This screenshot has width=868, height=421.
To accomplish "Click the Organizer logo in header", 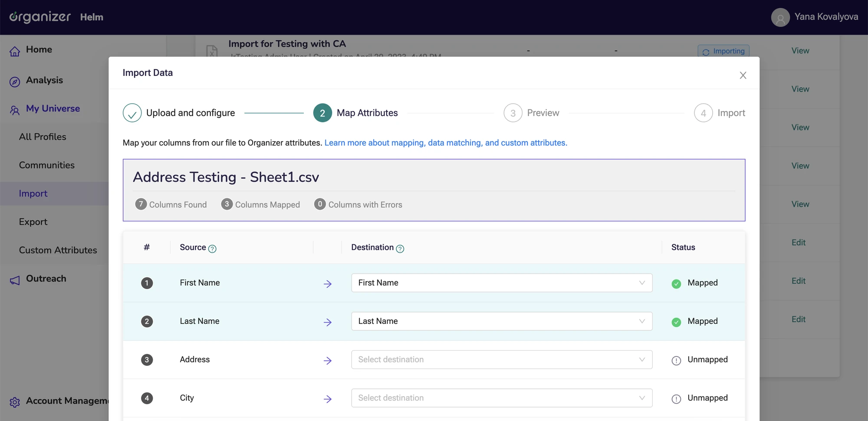I will pyautogui.click(x=40, y=17).
